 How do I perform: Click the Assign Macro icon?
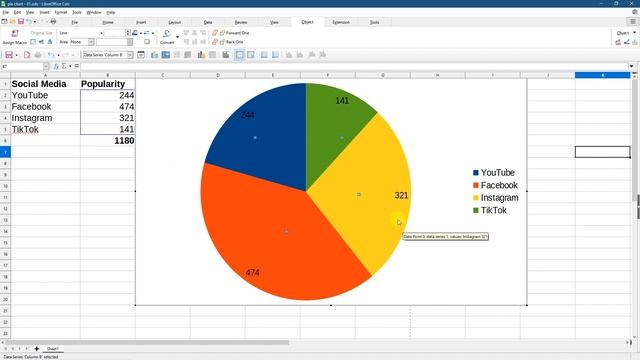pyautogui.click(x=15, y=33)
